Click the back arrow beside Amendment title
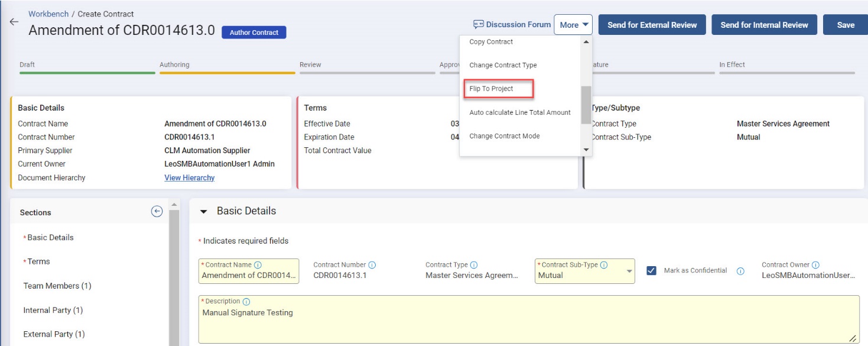The width and height of the screenshot is (868, 346). (x=14, y=22)
